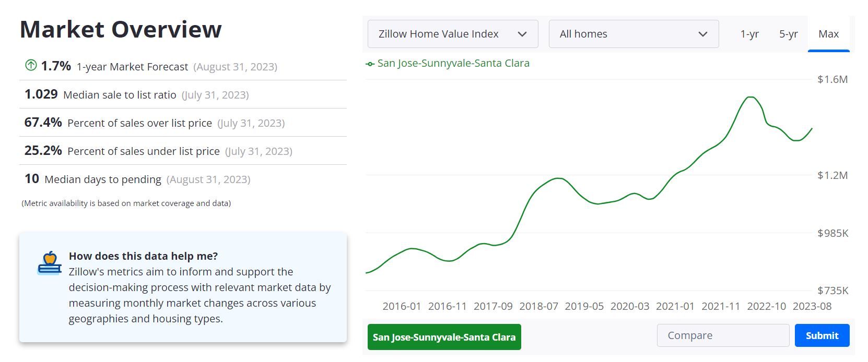
Task: Click the Market Overview heading
Action: 120,30
